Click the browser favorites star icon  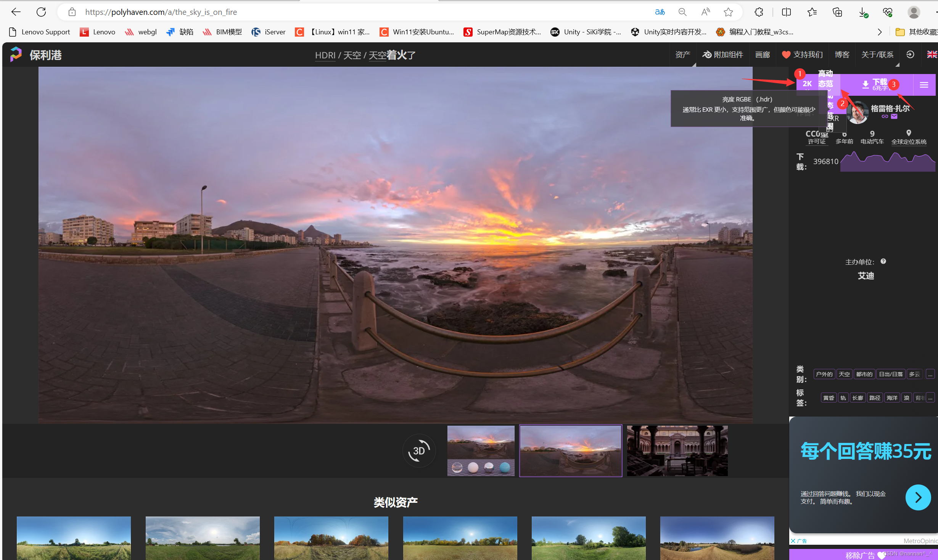[x=728, y=12]
